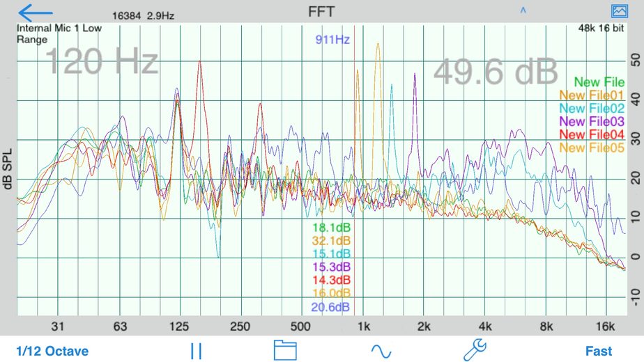Select the New File03 legend entry

[x=592, y=122]
